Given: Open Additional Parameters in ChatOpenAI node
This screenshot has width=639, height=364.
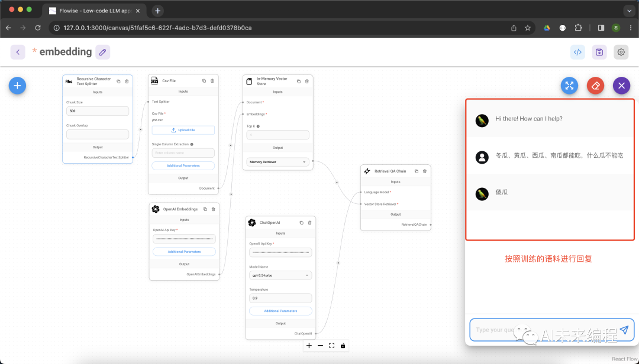Looking at the screenshot, I should click(280, 311).
